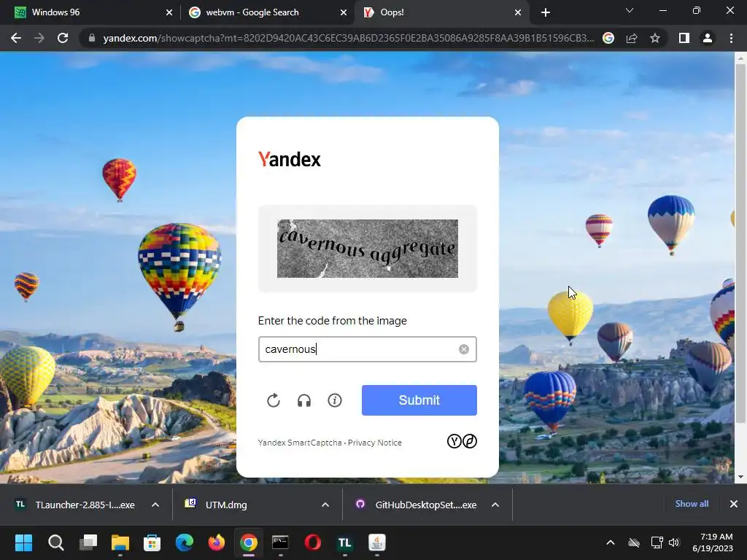Open Chrome three-dot menu
This screenshot has height=560, width=747.
[731, 38]
